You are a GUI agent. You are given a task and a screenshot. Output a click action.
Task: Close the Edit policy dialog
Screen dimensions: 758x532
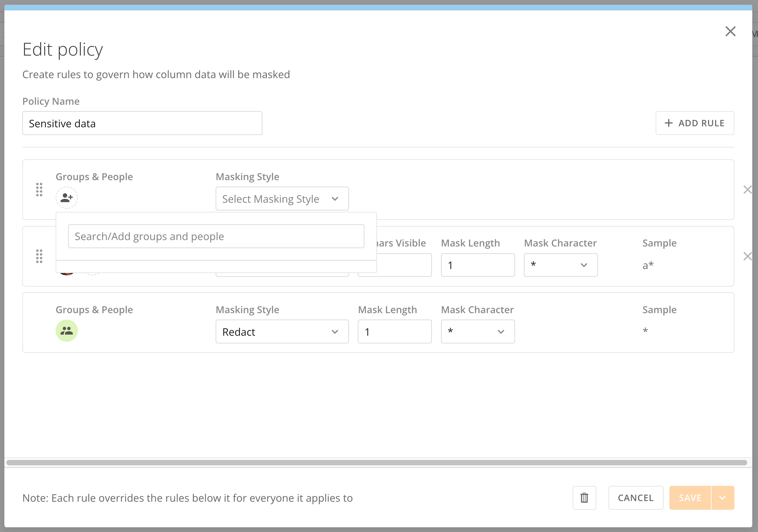click(x=730, y=31)
